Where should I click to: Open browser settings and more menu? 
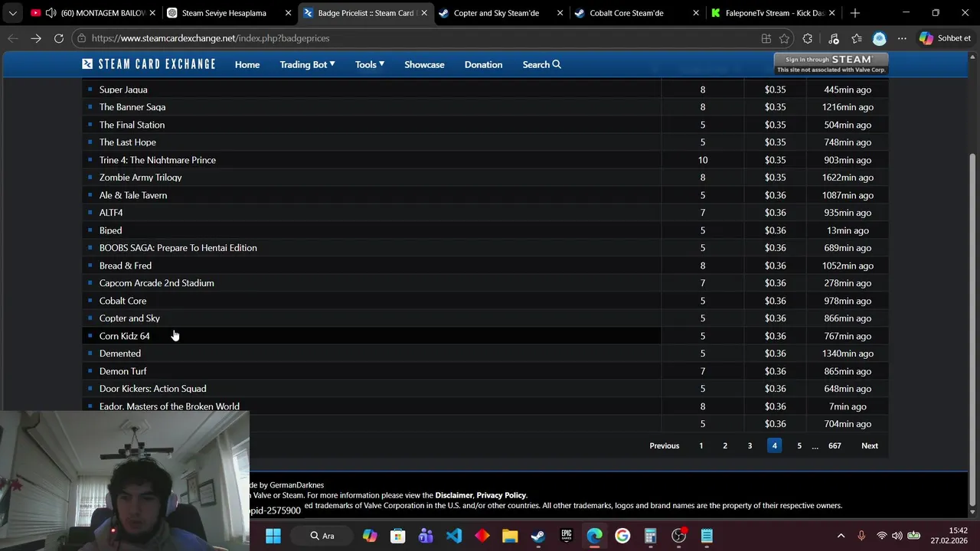pos(902,38)
